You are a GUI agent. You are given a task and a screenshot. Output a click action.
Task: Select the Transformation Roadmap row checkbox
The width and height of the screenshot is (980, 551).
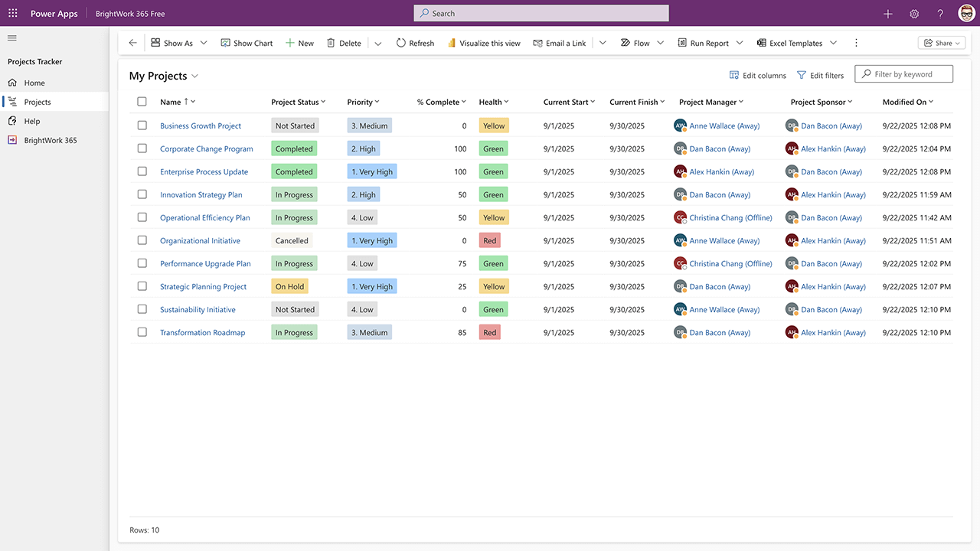click(142, 332)
